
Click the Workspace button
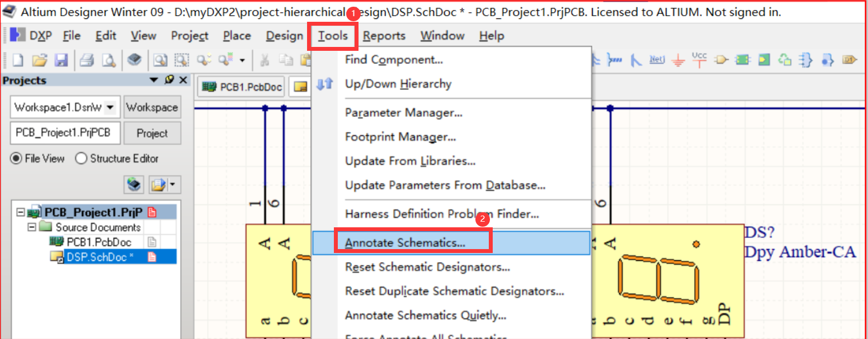[152, 107]
